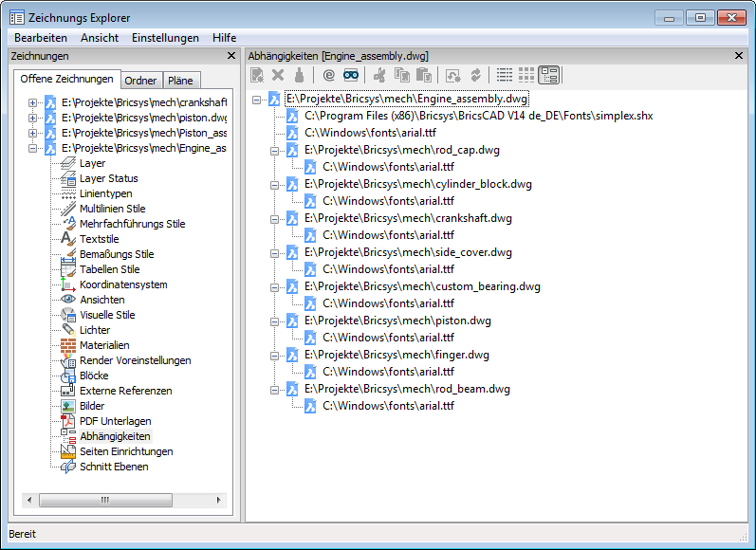Switch to tree view toolbar button
The image size is (756, 550).
548,75
